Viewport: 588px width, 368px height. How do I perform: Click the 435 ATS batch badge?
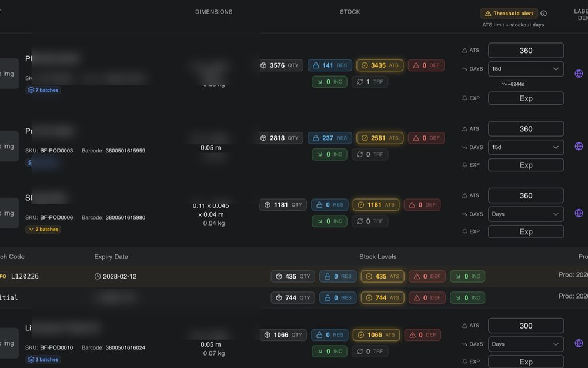(383, 276)
